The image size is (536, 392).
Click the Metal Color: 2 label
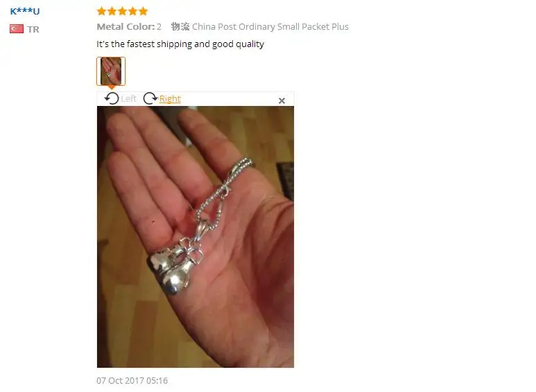tap(129, 26)
